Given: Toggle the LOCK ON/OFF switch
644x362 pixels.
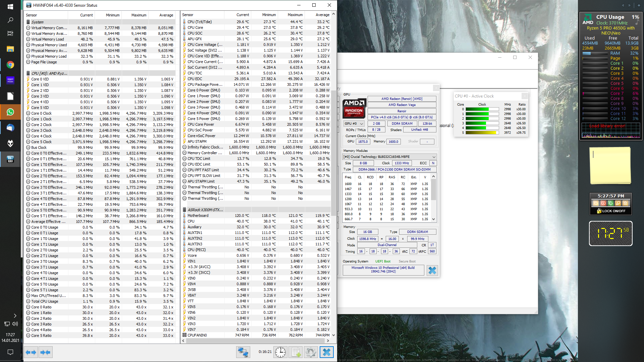Looking at the screenshot, I should (x=611, y=211).
